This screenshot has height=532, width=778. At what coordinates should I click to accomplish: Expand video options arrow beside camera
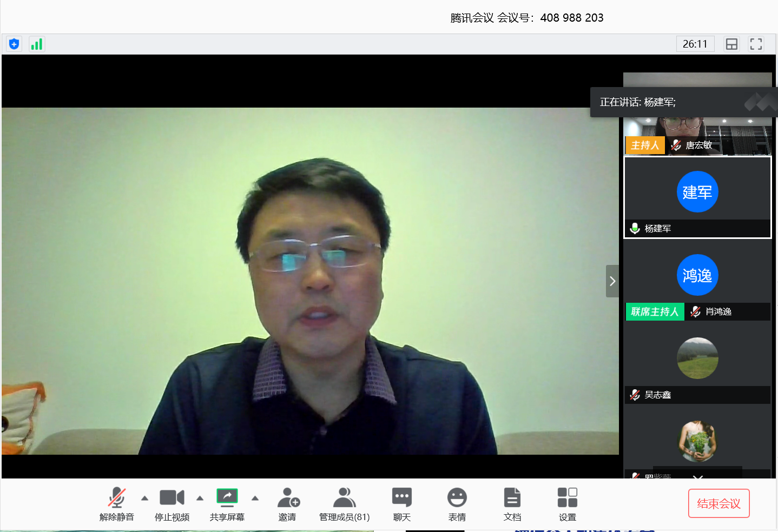(x=200, y=498)
